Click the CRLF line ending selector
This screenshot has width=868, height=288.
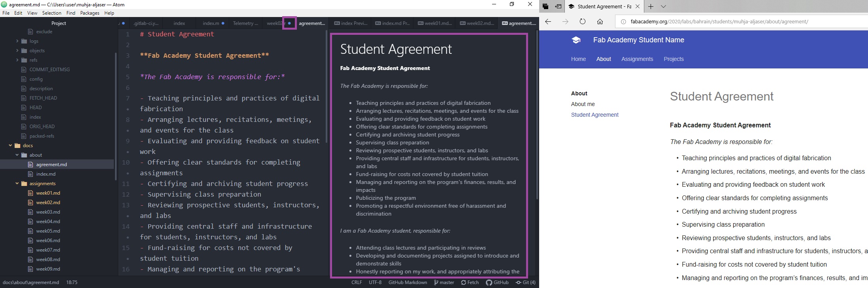coord(357,282)
